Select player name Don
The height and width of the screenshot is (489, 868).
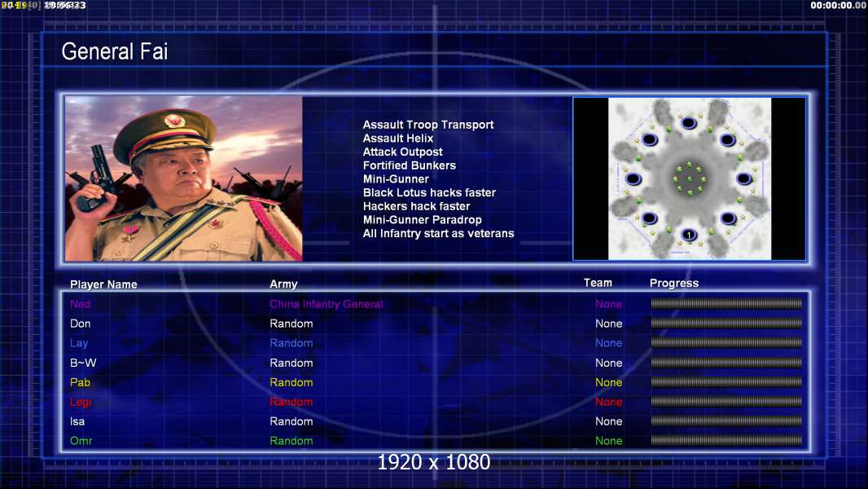click(80, 324)
